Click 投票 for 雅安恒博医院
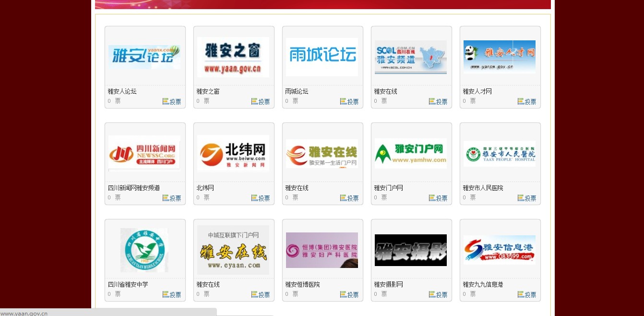 [x=349, y=295]
